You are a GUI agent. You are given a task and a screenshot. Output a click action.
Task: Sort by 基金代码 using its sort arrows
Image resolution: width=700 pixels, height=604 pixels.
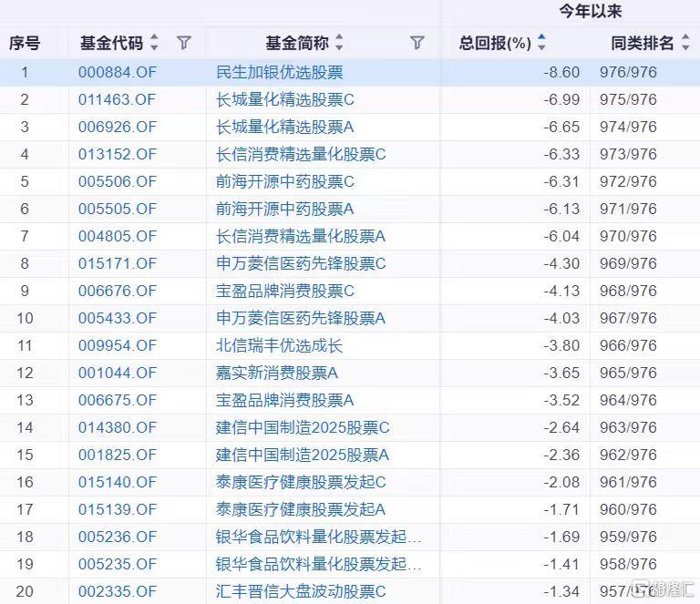[154, 43]
